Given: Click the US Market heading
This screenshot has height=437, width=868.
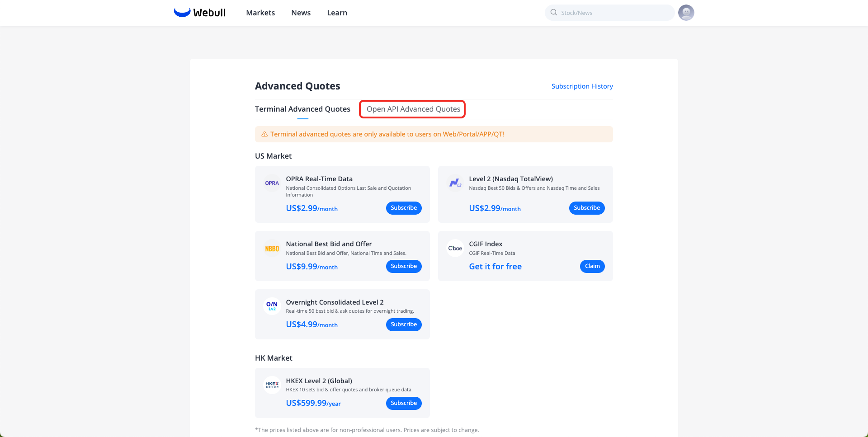Looking at the screenshot, I should click(273, 156).
